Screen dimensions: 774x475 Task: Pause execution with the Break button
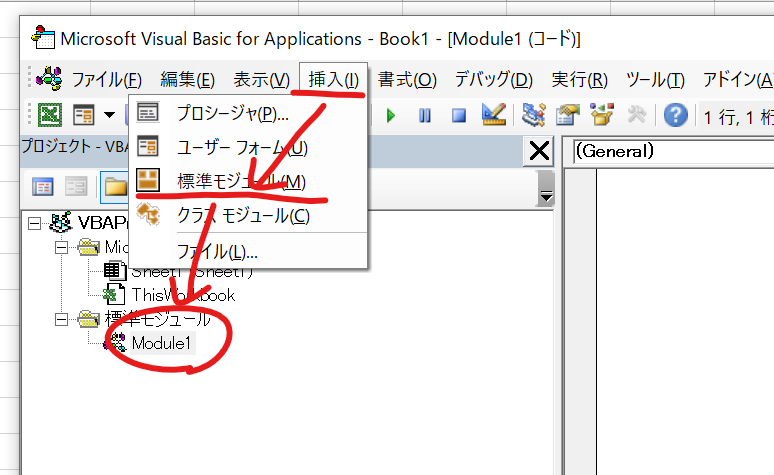(x=425, y=115)
